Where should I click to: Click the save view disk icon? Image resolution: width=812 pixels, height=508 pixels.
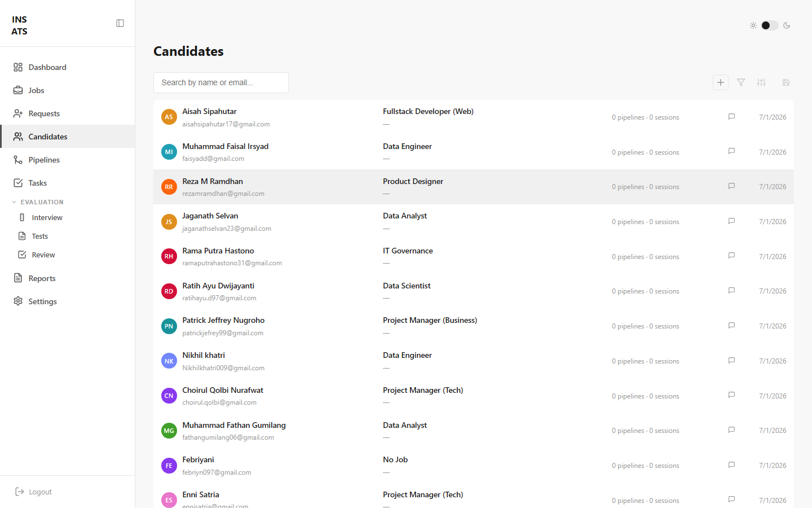coord(786,82)
